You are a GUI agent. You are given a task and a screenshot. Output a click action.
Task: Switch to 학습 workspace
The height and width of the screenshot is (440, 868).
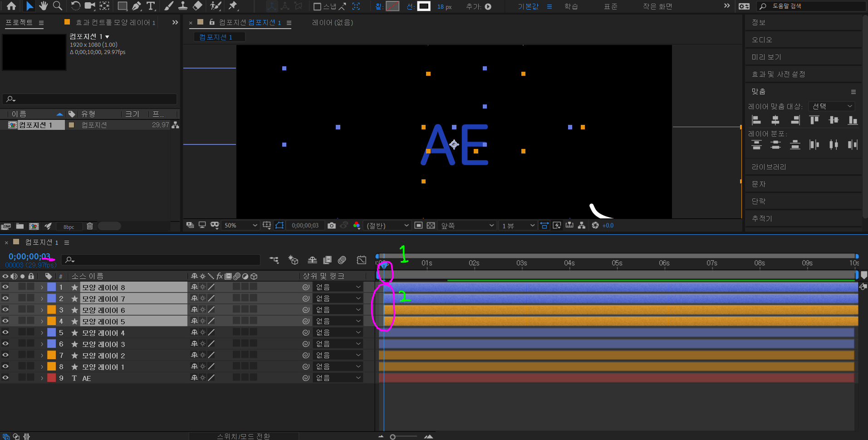coord(571,6)
